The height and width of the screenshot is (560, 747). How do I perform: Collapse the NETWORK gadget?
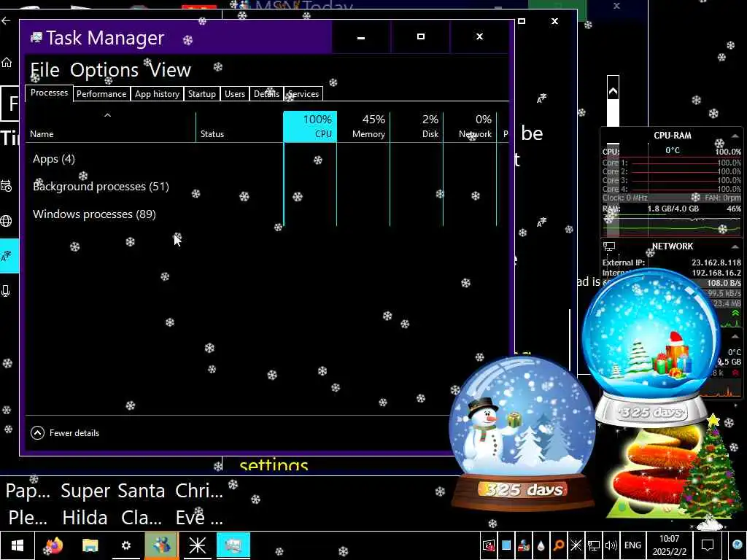pos(735,246)
